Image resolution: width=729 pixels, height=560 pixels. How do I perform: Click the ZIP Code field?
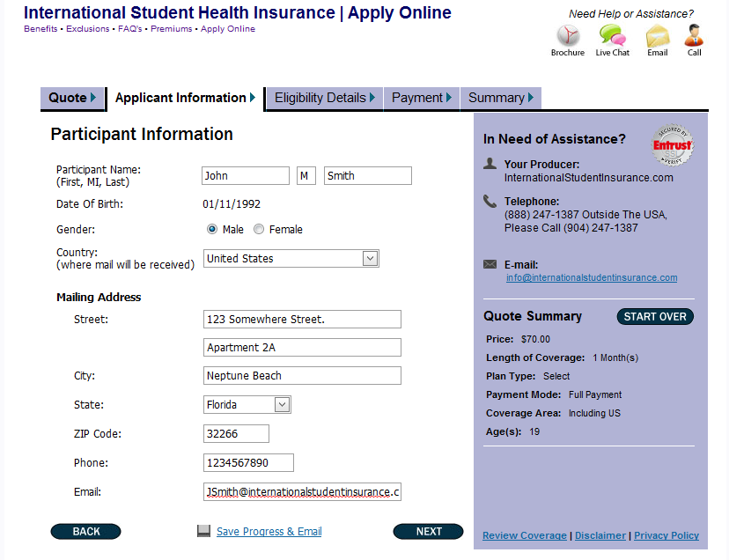[x=236, y=433]
